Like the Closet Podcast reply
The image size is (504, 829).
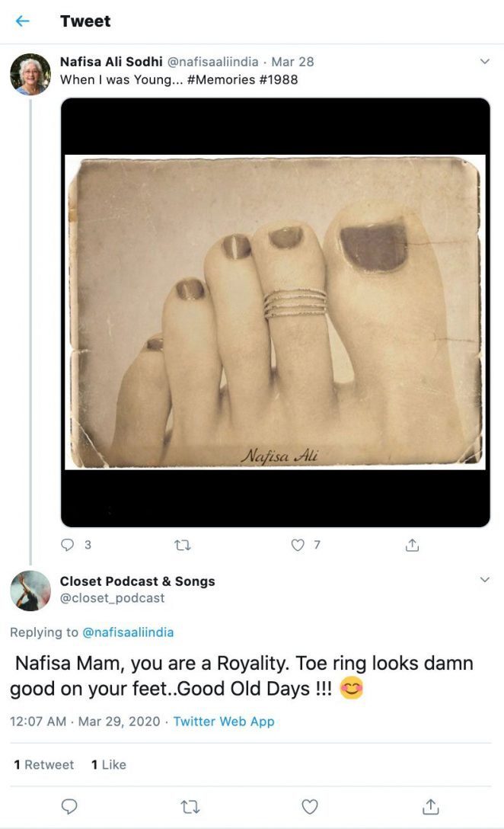(x=308, y=805)
